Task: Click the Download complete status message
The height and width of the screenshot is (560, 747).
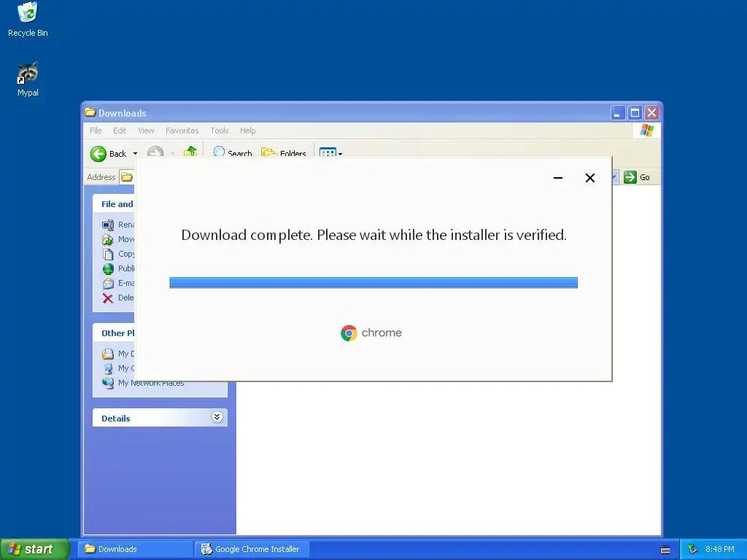Action: [x=374, y=235]
